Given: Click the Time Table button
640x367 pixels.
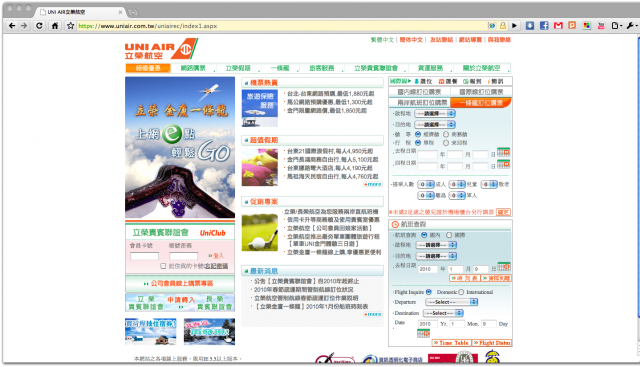Looking at the screenshot, I should pyautogui.click(x=451, y=343).
